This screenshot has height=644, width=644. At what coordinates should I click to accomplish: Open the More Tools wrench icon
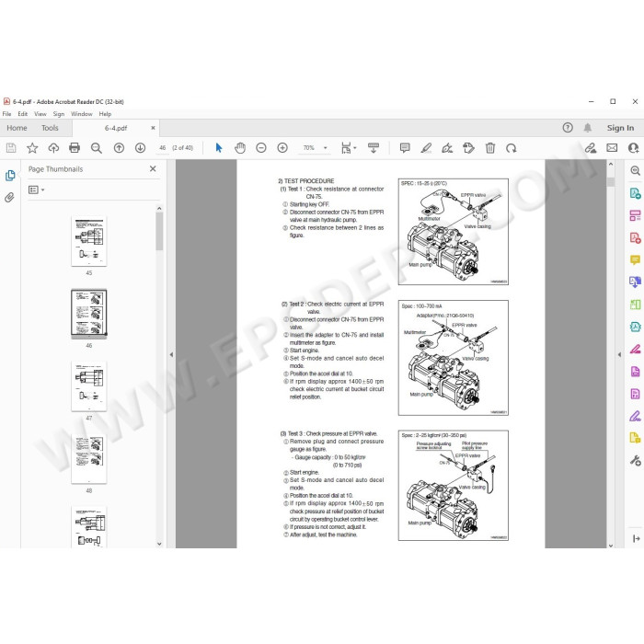pyautogui.click(x=635, y=460)
